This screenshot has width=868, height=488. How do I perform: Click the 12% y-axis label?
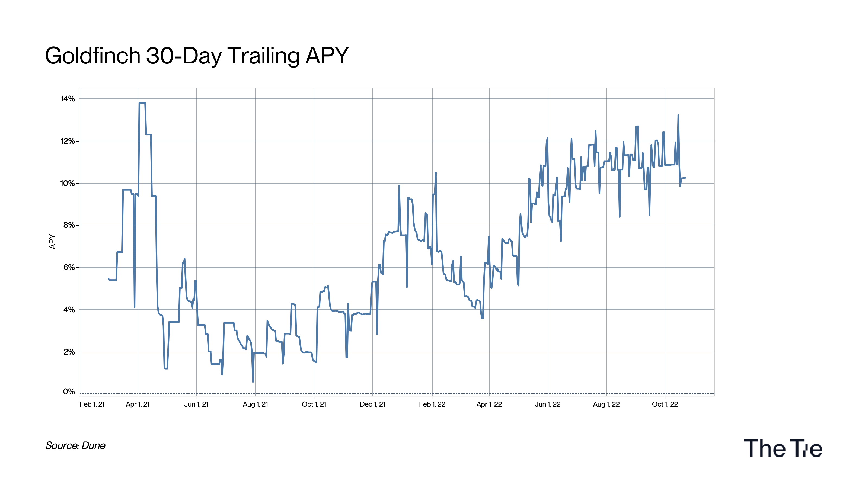click(x=67, y=141)
